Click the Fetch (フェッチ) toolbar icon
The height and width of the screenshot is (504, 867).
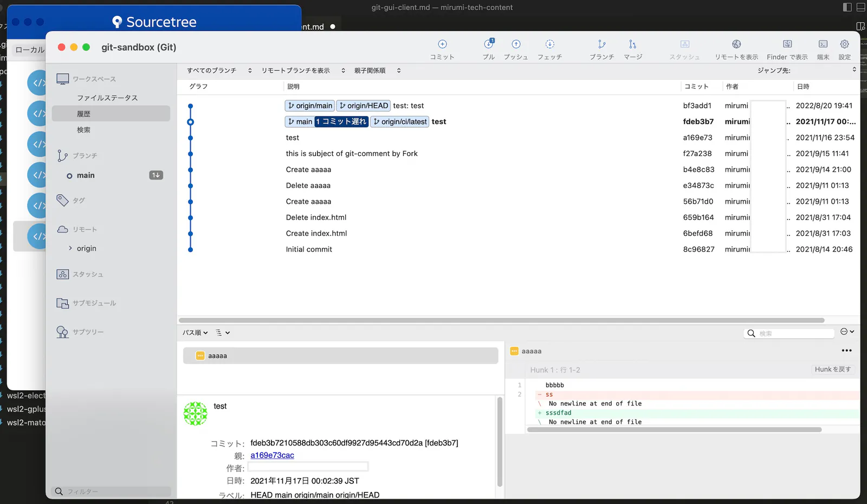[549, 44]
